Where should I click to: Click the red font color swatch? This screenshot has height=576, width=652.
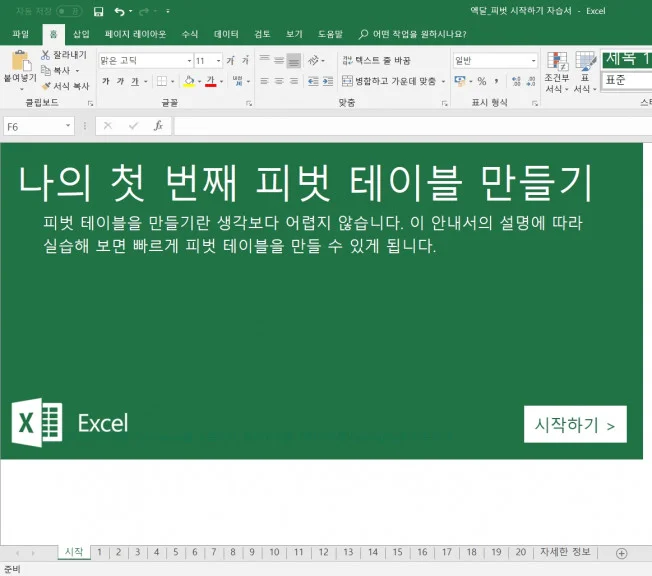click(211, 81)
